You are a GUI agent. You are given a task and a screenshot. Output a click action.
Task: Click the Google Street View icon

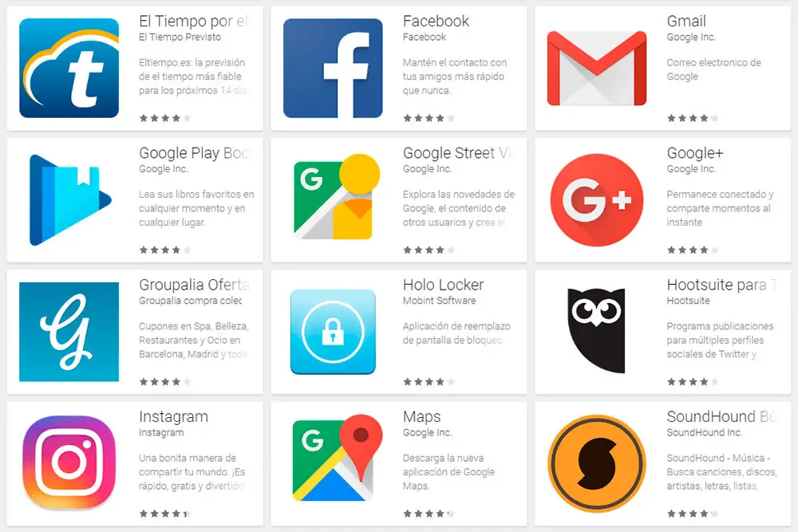point(337,197)
